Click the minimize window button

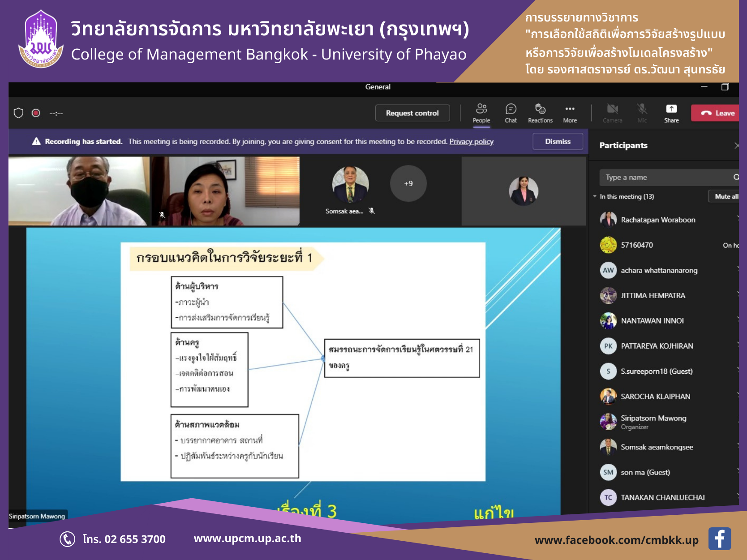point(704,87)
